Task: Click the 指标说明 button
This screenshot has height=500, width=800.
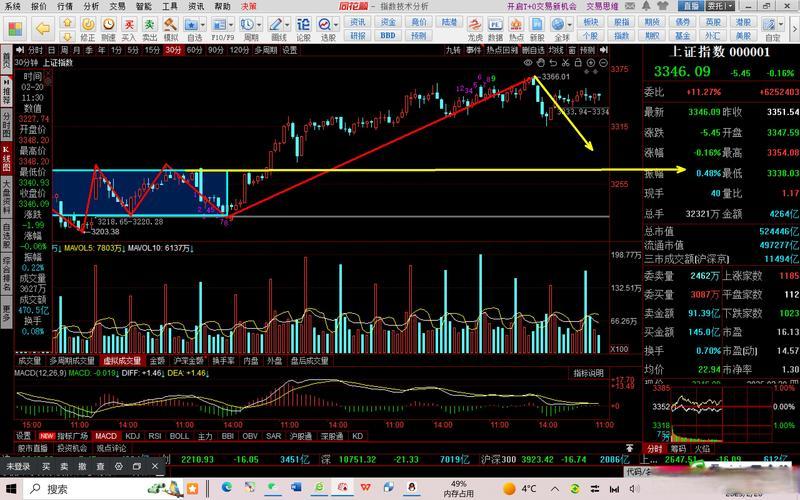Action: pyautogui.click(x=588, y=372)
